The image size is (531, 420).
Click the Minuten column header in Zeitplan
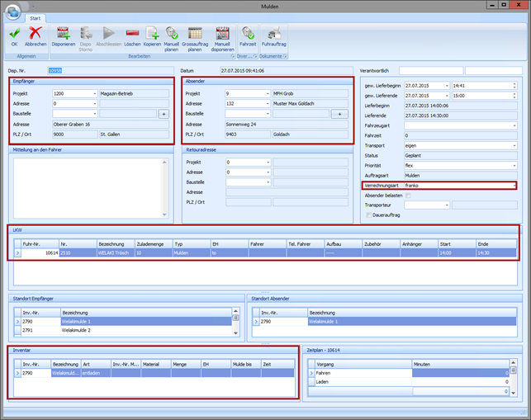click(x=460, y=365)
